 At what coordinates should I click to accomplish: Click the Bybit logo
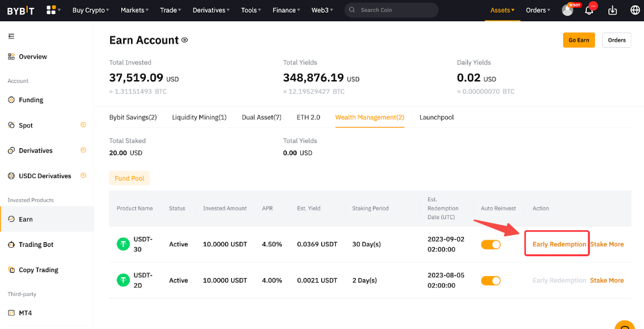click(x=21, y=10)
